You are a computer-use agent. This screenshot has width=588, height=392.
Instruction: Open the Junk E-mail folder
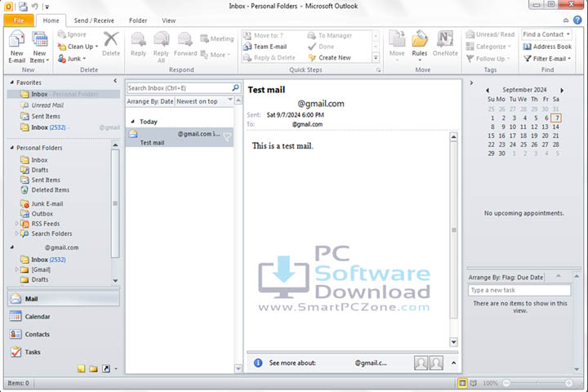(x=47, y=203)
